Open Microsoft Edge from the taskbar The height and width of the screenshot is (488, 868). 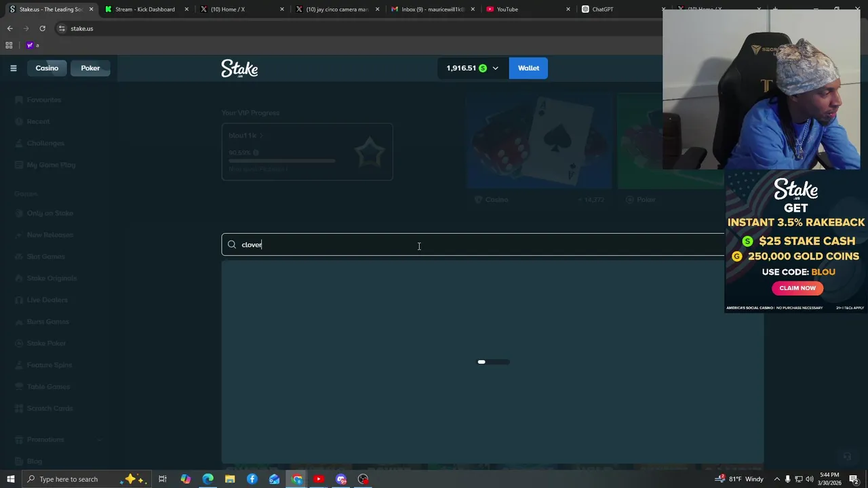[x=208, y=479]
